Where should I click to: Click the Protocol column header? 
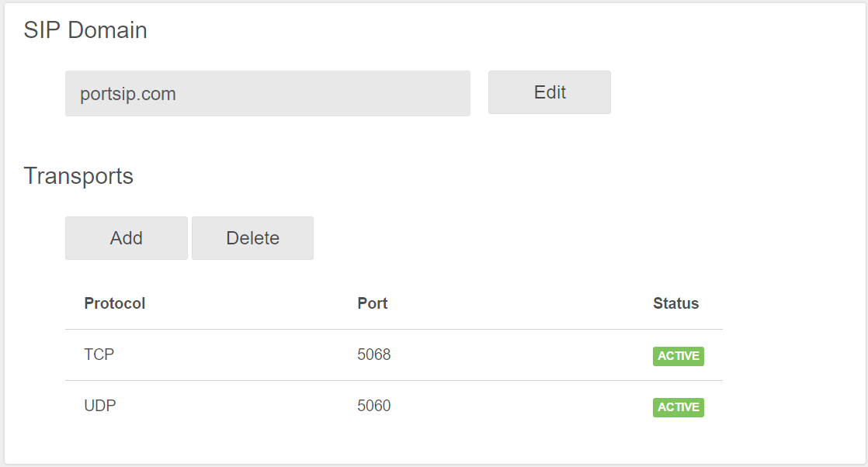pyautogui.click(x=115, y=303)
